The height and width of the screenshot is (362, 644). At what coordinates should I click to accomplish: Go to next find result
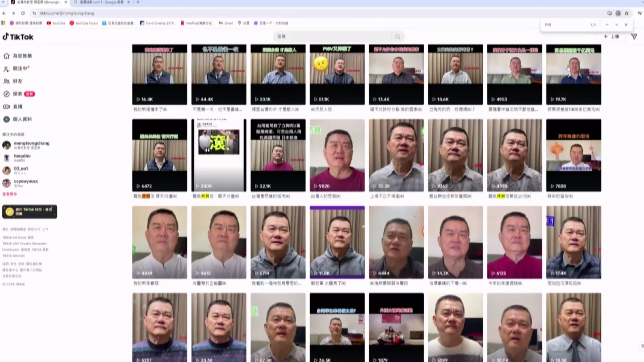[616, 24]
